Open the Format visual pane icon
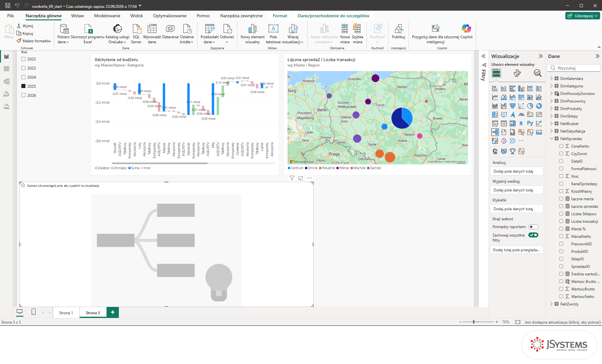This screenshot has height=364, width=602. click(x=517, y=73)
